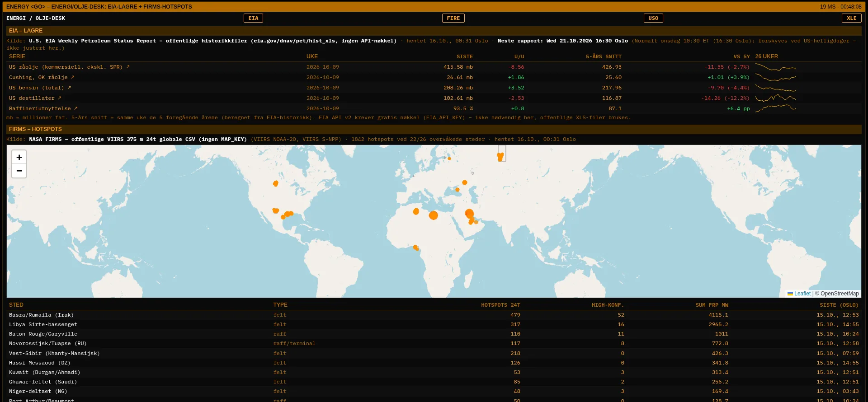This screenshot has height=402, width=868.
Task: Open external link arrow beside US bensin
Action: tap(69, 88)
